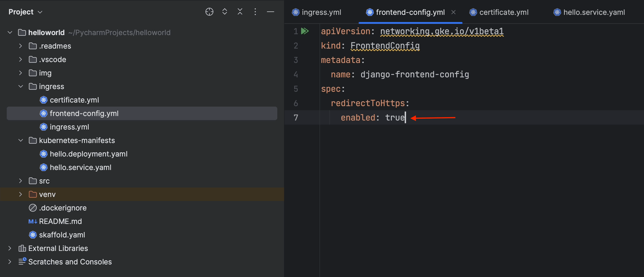Click the Select Opened File crosshair icon

point(209,12)
